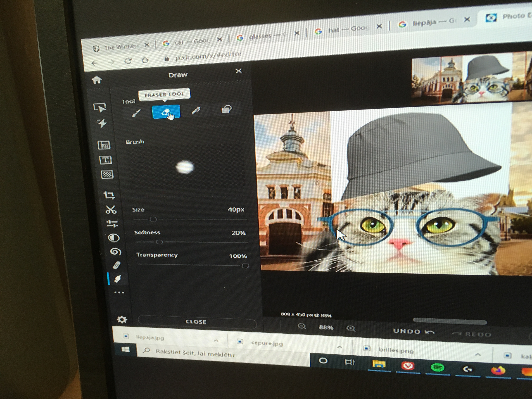Open the Cutout scissors tool
This screenshot has width=532, height=399.
click(111, 210)
